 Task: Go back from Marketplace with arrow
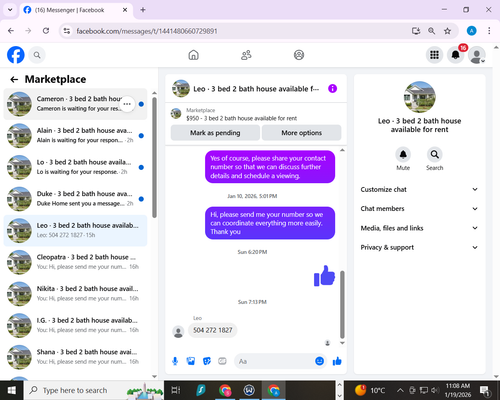pos(14,79)
